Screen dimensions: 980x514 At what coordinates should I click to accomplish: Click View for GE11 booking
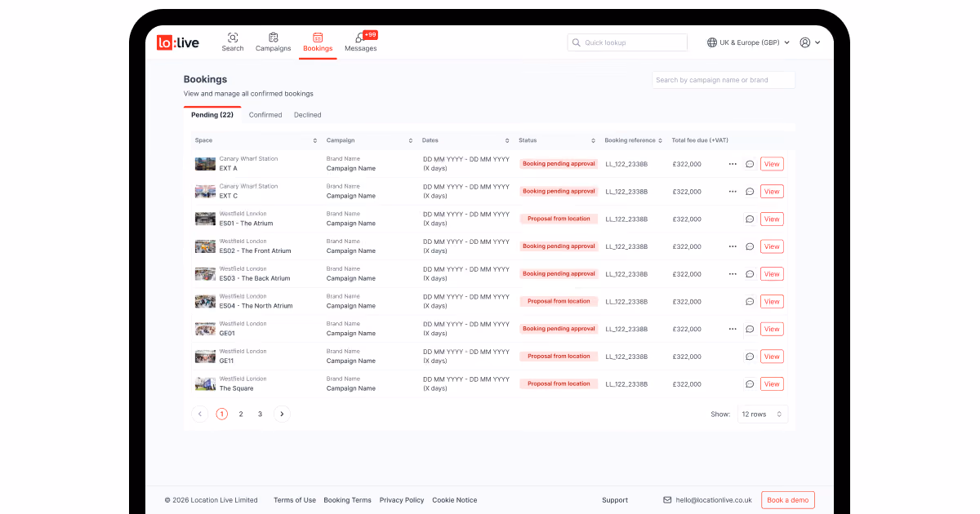click(x=772, y=357)
